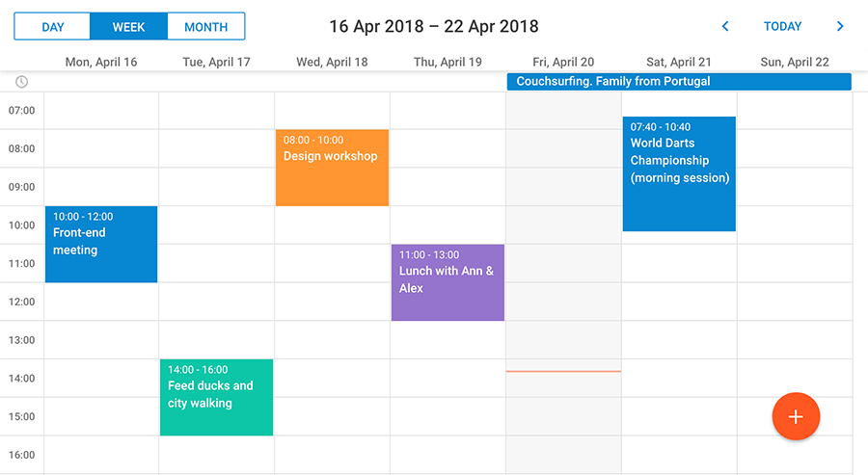Image resolution: width=868 pixels, height=475 pixels.
Task: Select the Mon, April 16 column header
Action: pos(101,62)
